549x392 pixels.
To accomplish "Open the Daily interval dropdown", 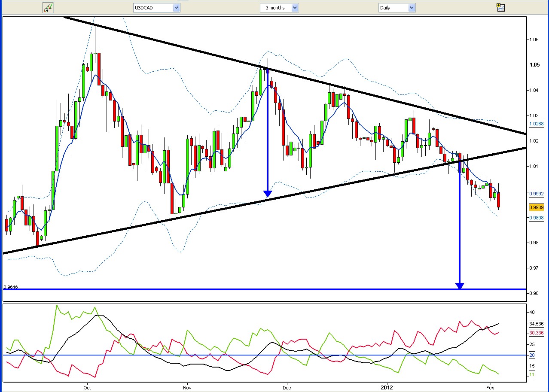I will coord(397,8).
